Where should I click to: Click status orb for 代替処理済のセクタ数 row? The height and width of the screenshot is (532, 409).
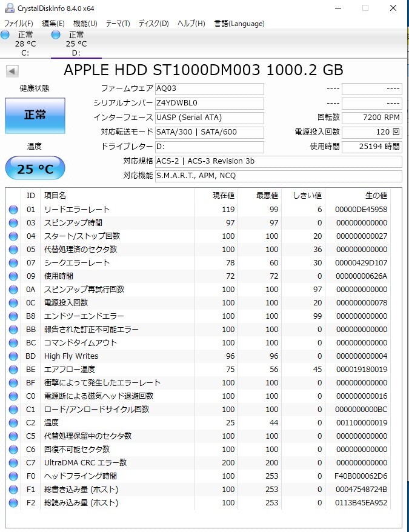[13, 250]
